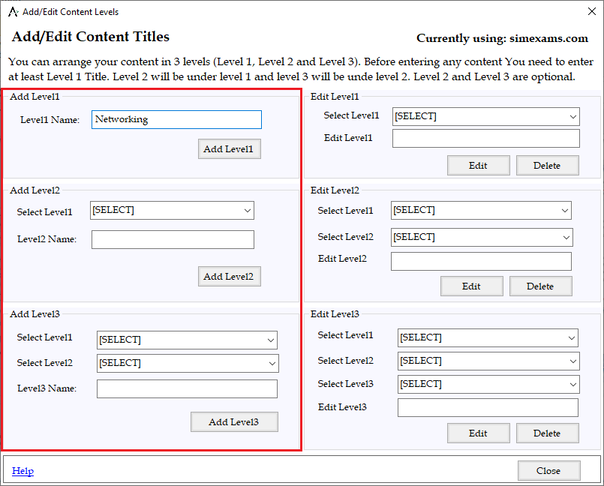Open Select Level2 dropdown in Add Level3
This screenshot has height=486, width=604.
click(187, 363)
